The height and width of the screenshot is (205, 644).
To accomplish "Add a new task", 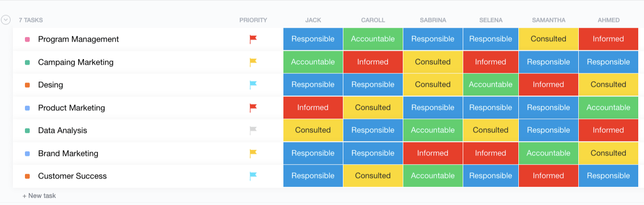I will point(39,196).
